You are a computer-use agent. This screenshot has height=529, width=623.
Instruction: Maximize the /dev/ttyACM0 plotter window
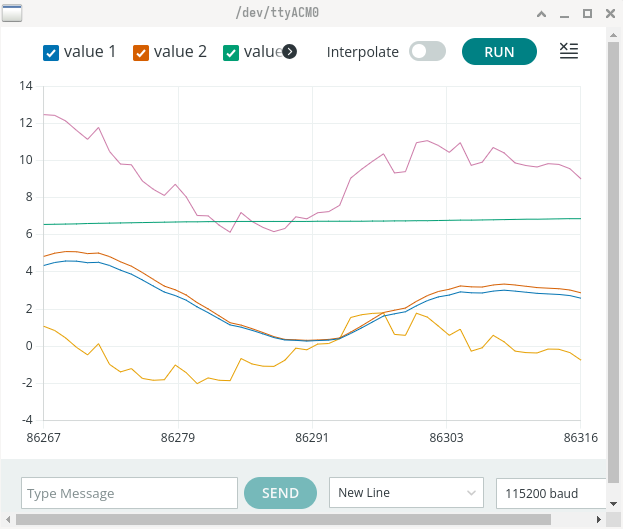coord(587,14)
